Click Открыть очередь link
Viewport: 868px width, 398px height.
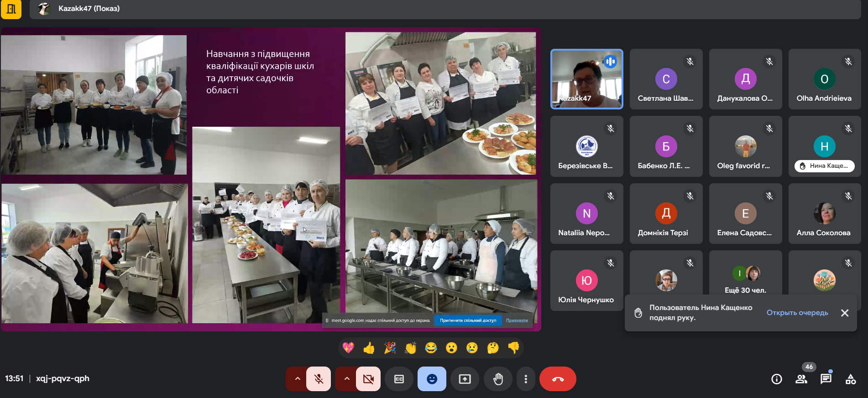click(x=797, y=313)
